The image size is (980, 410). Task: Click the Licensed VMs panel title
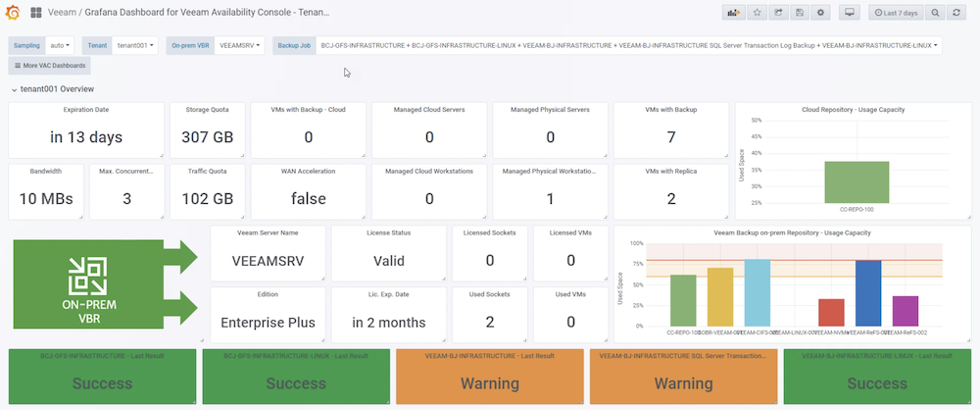(x=570, y=232)
